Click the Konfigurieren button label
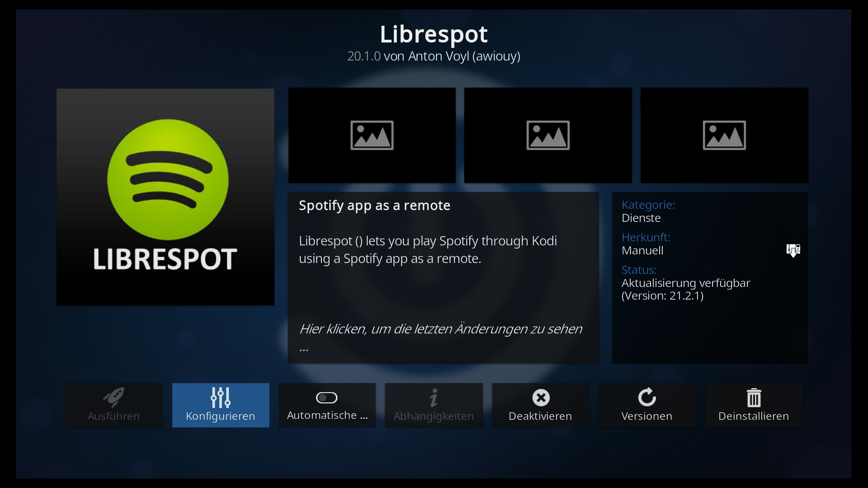868x488 pixels. [221, 416]
